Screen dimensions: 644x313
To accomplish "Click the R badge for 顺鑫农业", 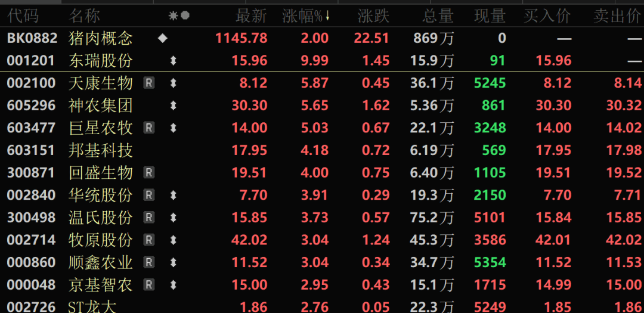I will (x=148, y=262).
